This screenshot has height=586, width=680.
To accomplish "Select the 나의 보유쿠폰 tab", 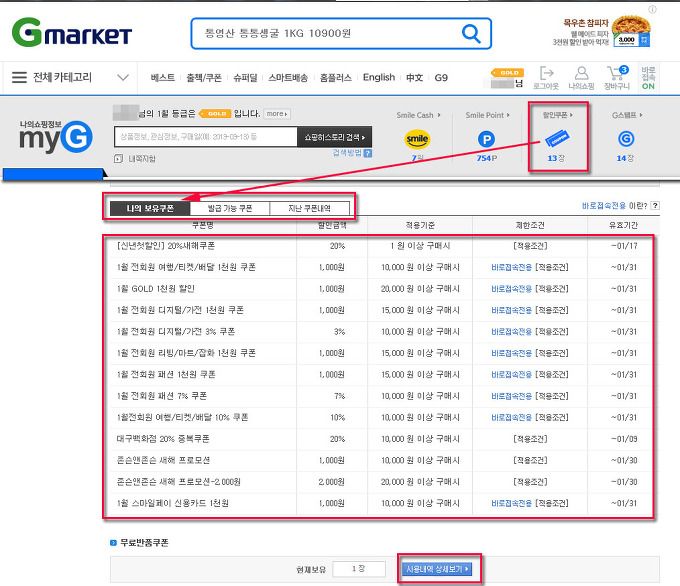I will (x=150, y=208).
